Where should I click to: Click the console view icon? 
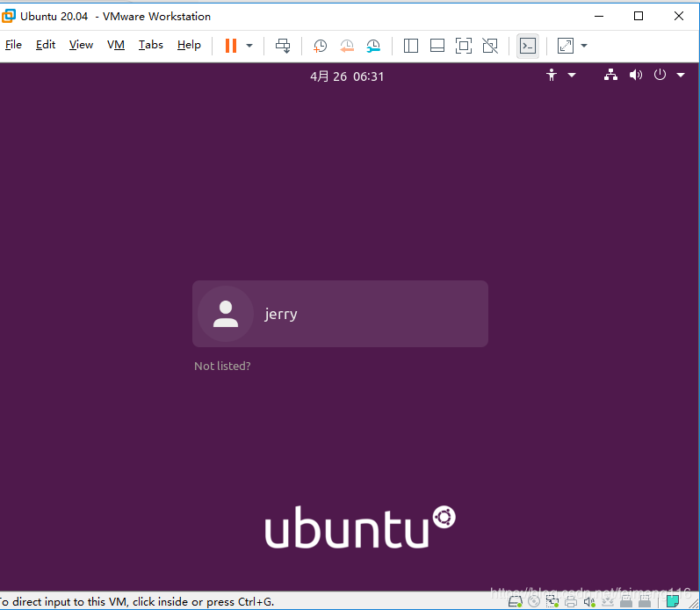[x=527, y=46]
